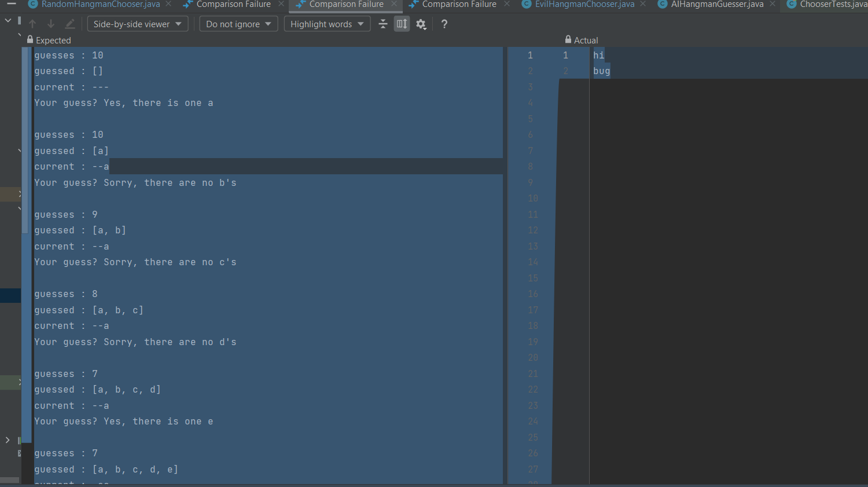Open the diff settings gear menu

421,24
